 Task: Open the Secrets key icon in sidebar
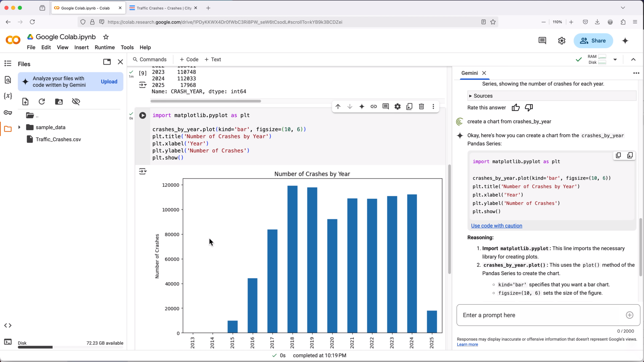(8, 113)
